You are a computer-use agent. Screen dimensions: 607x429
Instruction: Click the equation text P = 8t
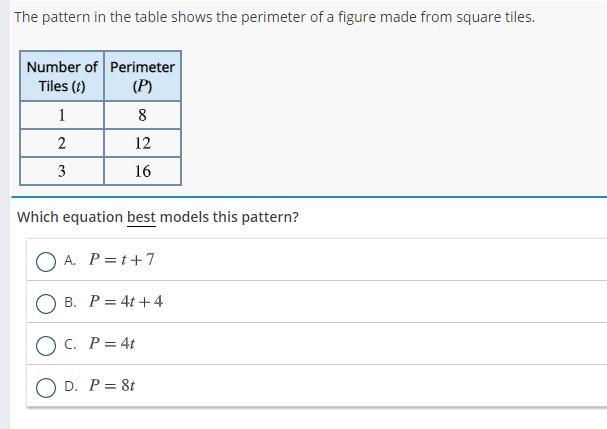111,385
